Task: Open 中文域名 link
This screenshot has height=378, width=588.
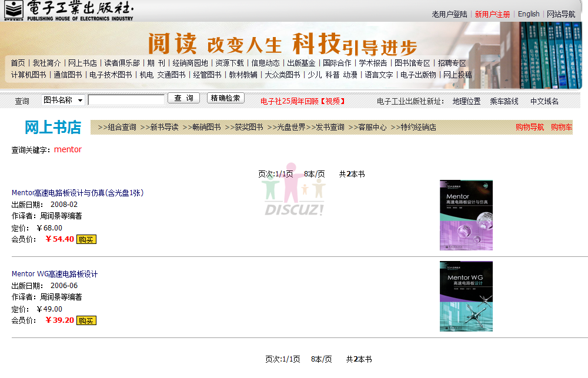Action: pos(544,101)
